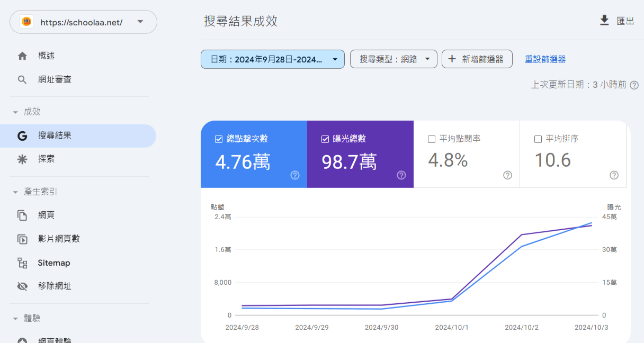Open the 日期 date range dropdown
The height and width of the screenshot is (343, 644).
[x=272, y=59]
